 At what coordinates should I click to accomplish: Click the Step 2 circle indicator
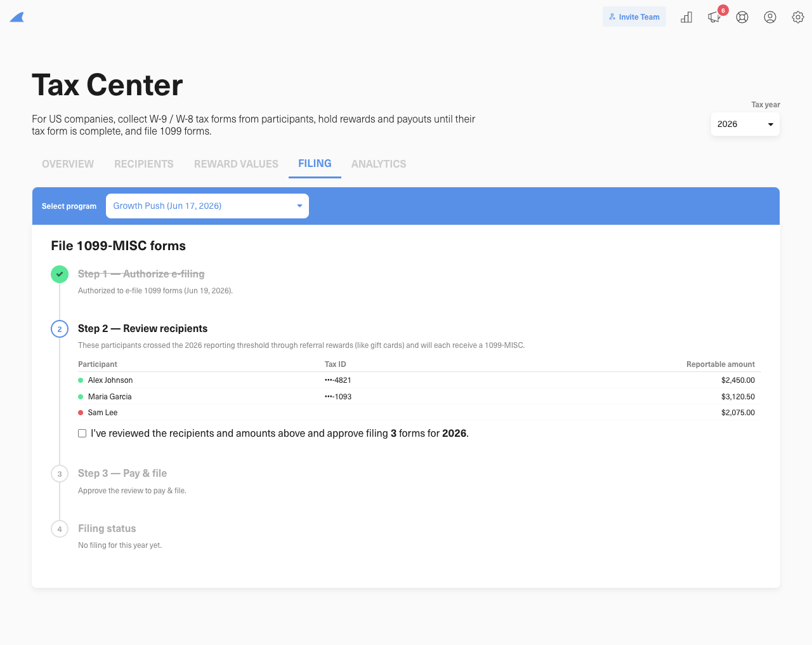60,329
